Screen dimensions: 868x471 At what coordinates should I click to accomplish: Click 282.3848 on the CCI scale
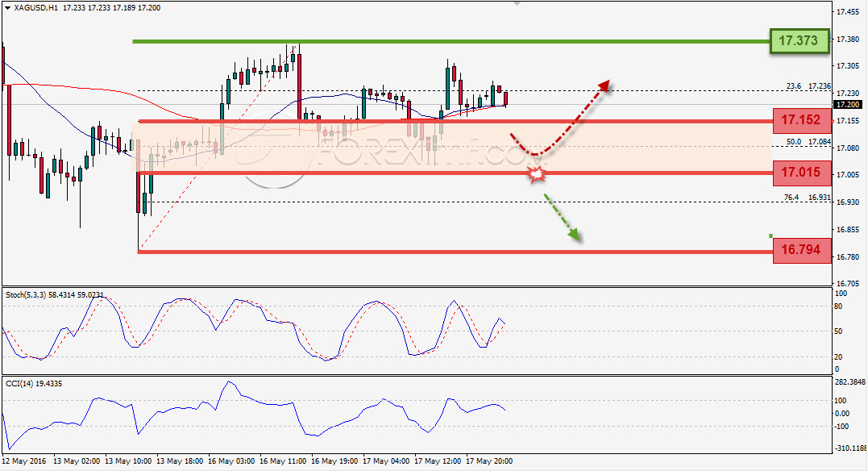click(849, 382)
